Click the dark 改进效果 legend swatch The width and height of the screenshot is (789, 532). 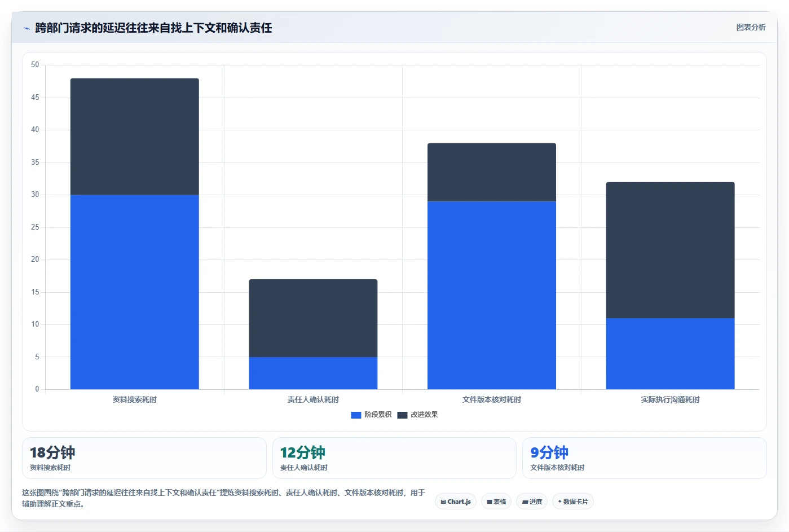402,415
